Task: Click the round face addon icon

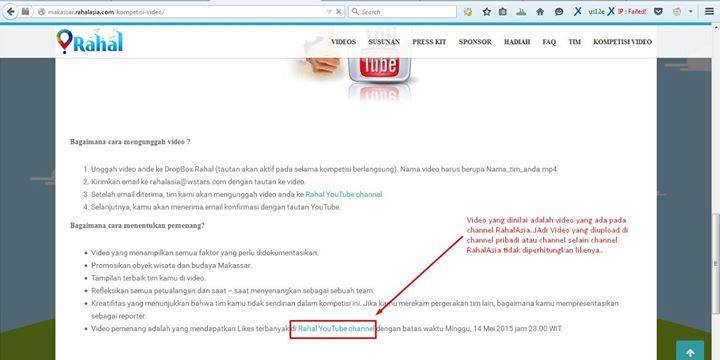Action: 677,12
